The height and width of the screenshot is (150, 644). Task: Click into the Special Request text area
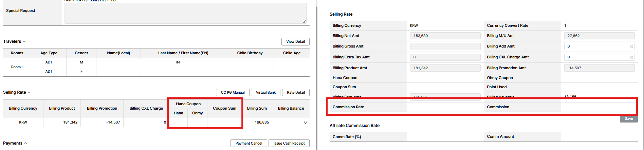click(185, 14)
